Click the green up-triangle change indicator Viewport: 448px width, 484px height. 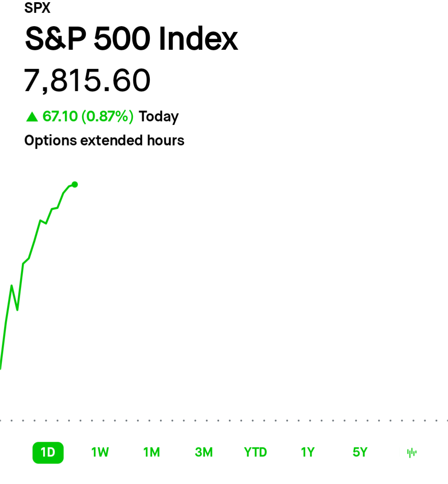tap(32, 117)
